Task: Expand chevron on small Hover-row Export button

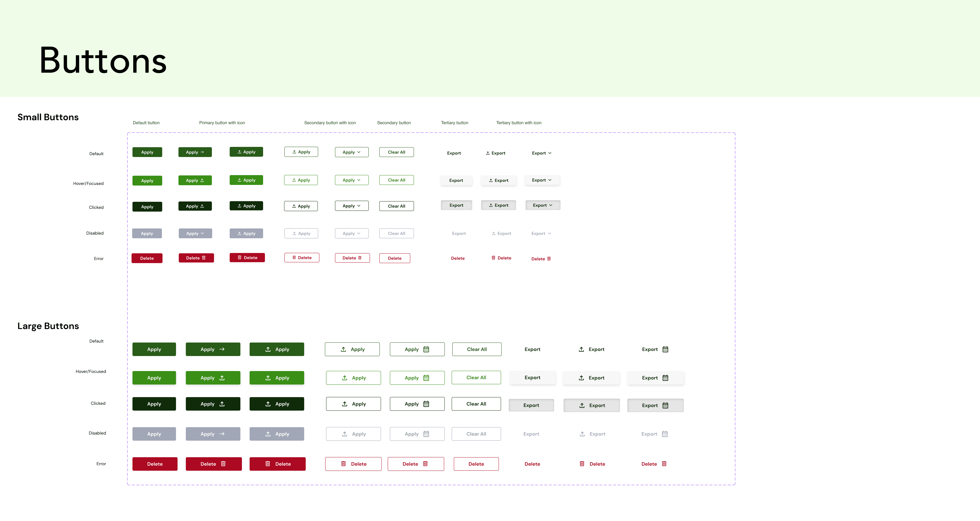Action: (x=550, y=180)
